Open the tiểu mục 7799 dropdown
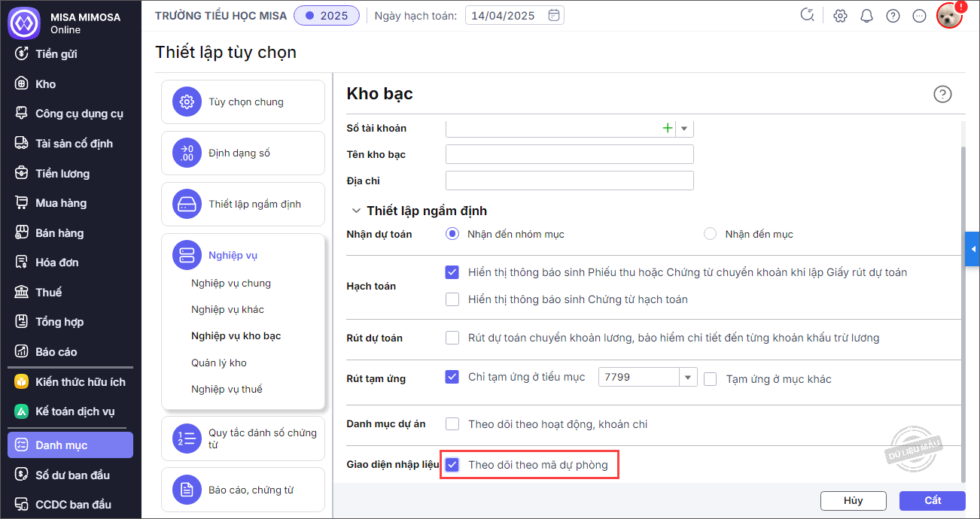This screenshot has width=980, height=519. [688, 377]
